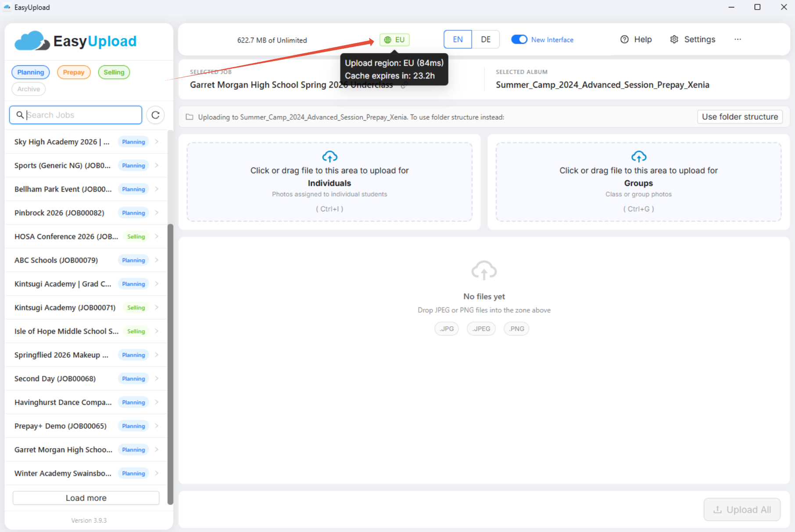The width and height of the screenshot is (795, 532).
Task: Click the .PNG format tag
Action: tap(516, 329)
